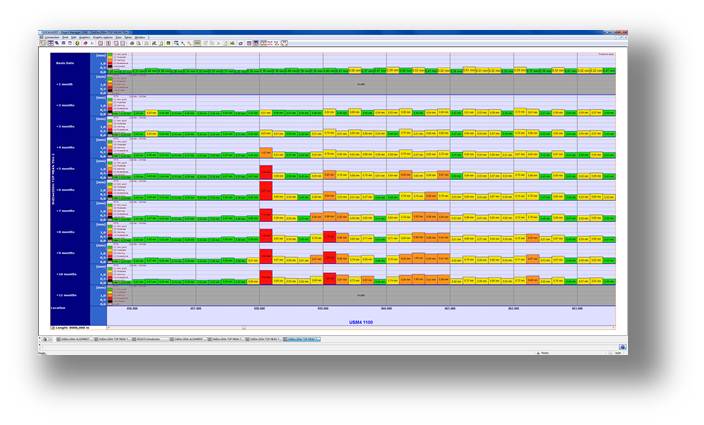
Task: Toggle the top legend checkbox in Basis Date row
Action: coord(111,56)
